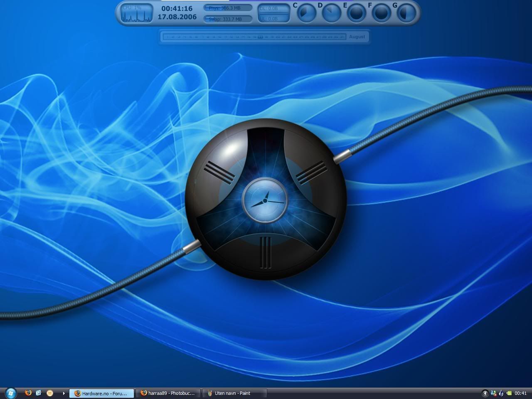The image size is (532, 399).
Task: Click the round orange quick launch icon
Action: [50, 393]
